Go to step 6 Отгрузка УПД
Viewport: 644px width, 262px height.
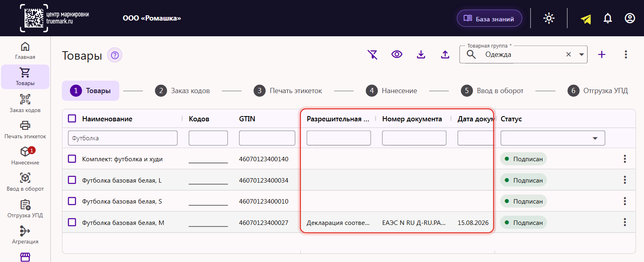pos(598,91)
